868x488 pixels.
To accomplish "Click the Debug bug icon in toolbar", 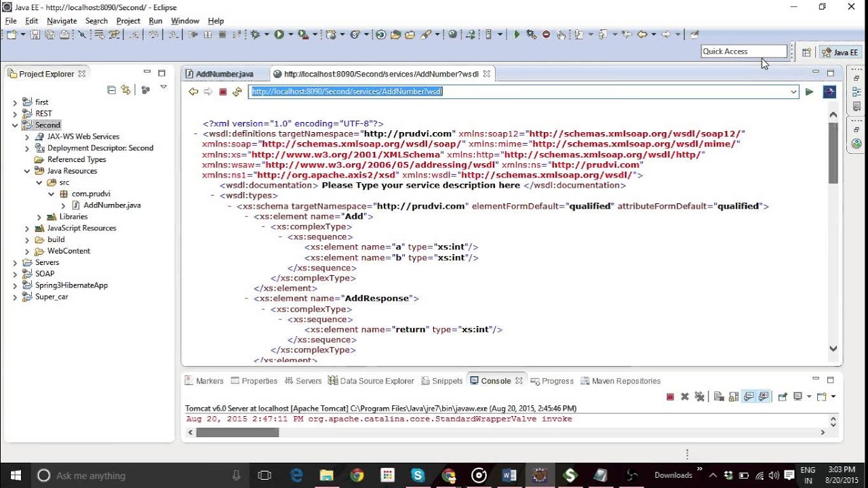I will 256,35.
